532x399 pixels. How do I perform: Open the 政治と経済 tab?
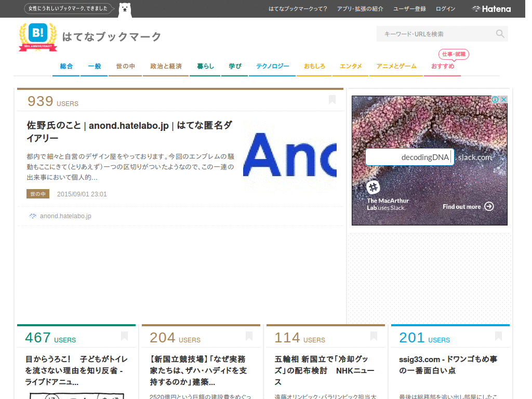(x=166, y=66)
